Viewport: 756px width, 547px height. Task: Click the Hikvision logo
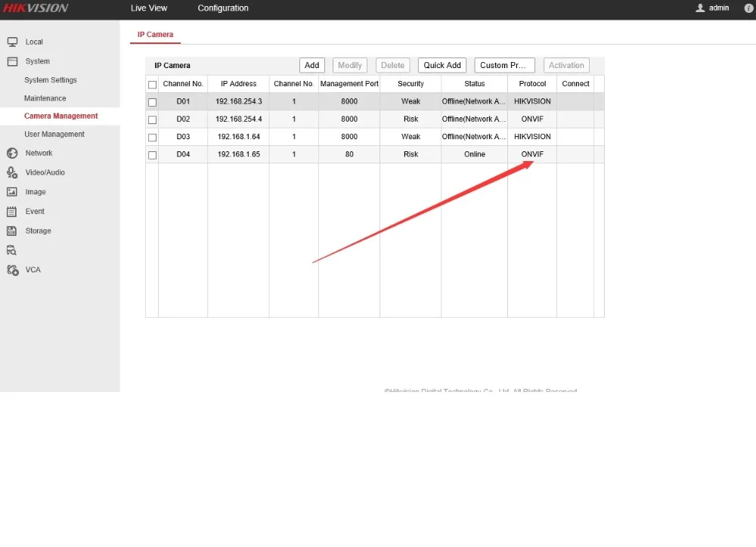(36, 8)
